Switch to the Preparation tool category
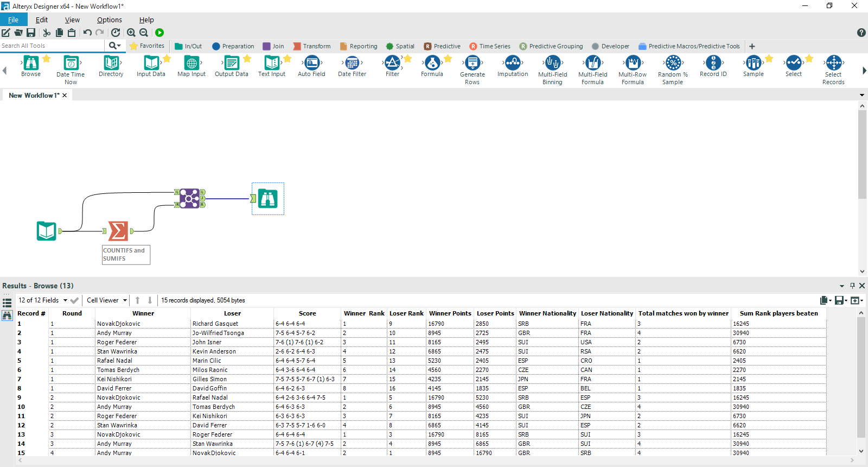The image size is (868, 467). tap(233, 46)
